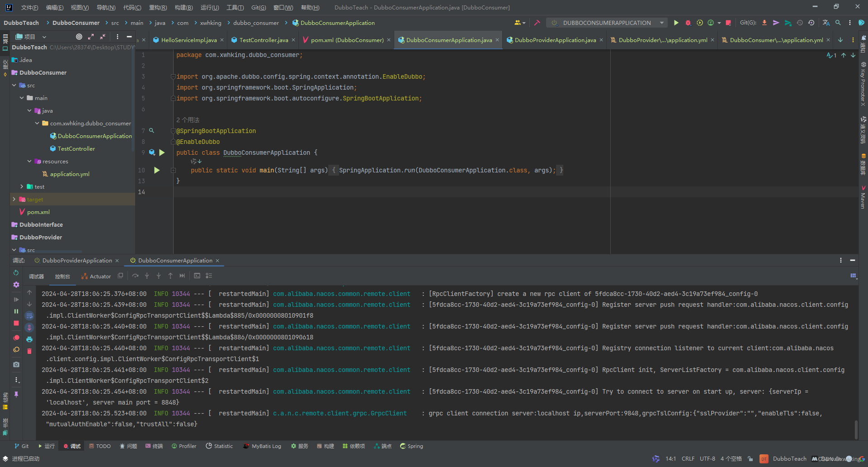Show hidden editor tabs dropdown arrow
Screen dimensions: 868x467
[x=840, y=40]
